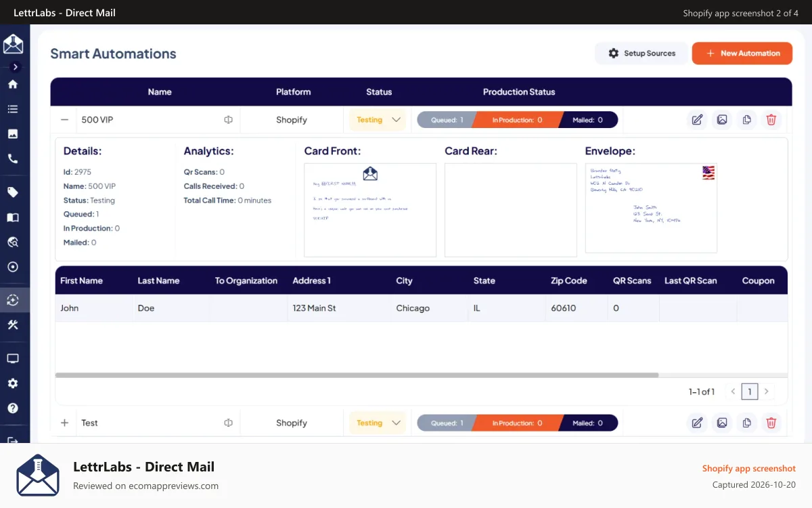Viewport: 812px width, 508px height.
Task: Edit the 500 VIP automation
Action: (697, 120)
